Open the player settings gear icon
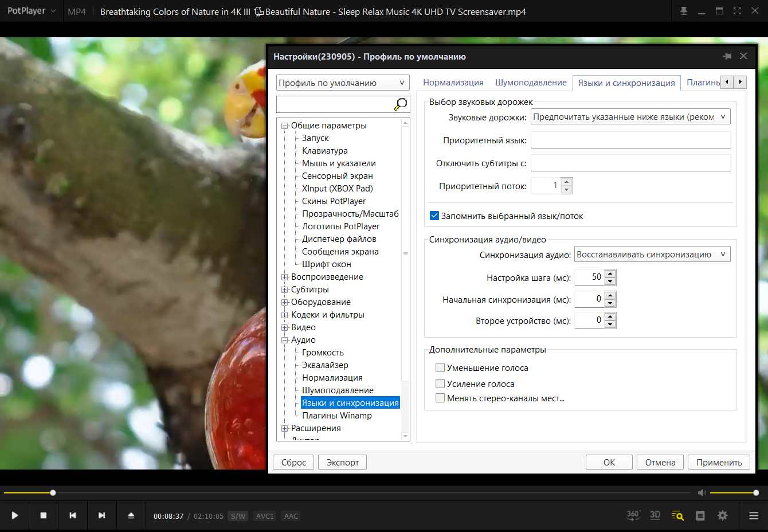The height and width of the screenshot is (532, 768). coord(723,515)
